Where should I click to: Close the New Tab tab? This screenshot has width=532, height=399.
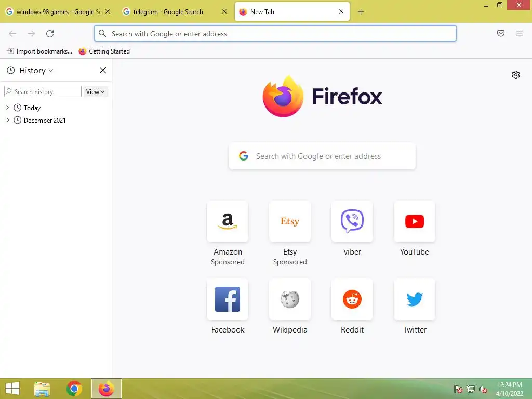click(341, 11)
